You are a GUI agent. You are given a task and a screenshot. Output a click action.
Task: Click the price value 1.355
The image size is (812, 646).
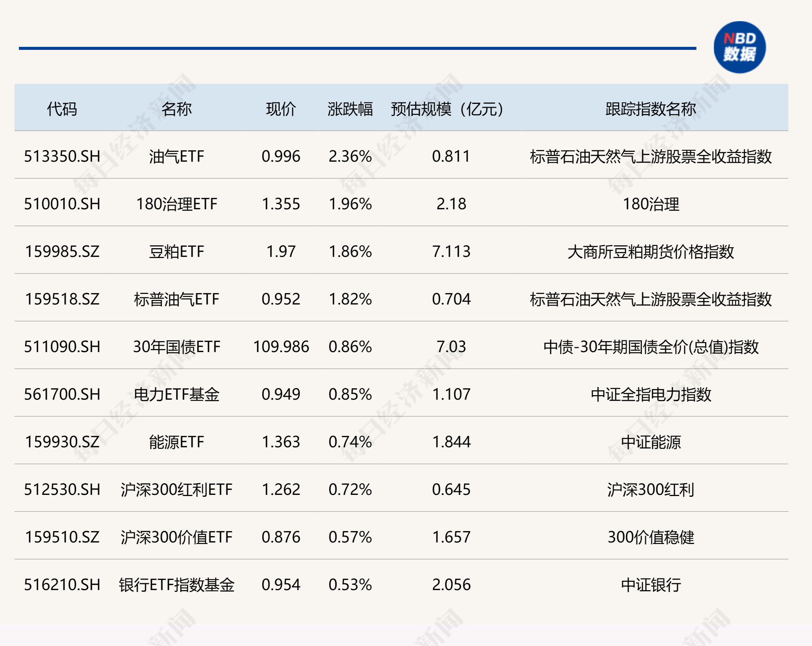281,204
